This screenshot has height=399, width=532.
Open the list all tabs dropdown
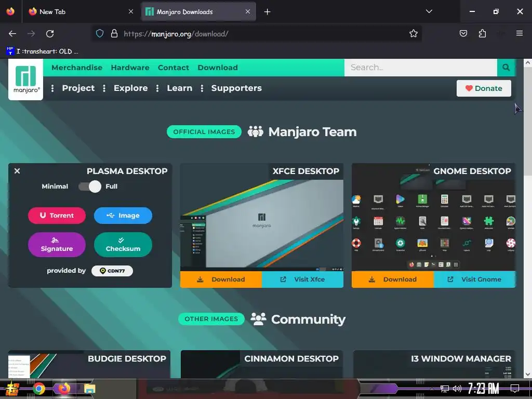[429, 11]
